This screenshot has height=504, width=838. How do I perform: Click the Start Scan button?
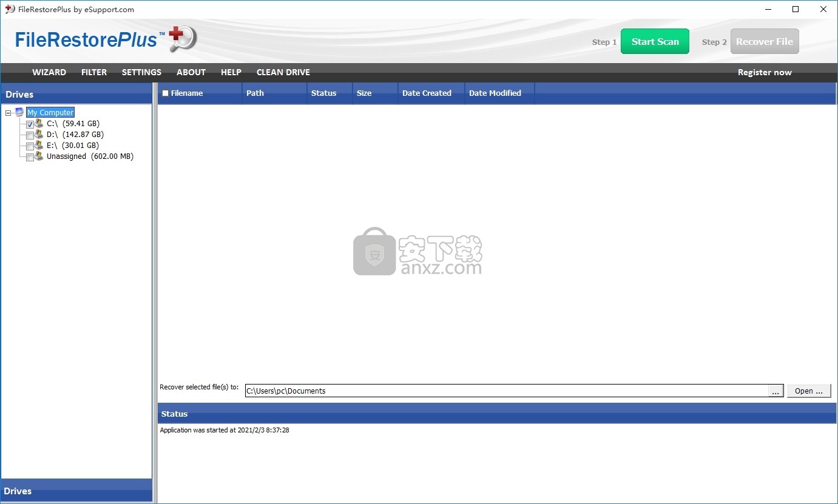click(x=655, y=41)
